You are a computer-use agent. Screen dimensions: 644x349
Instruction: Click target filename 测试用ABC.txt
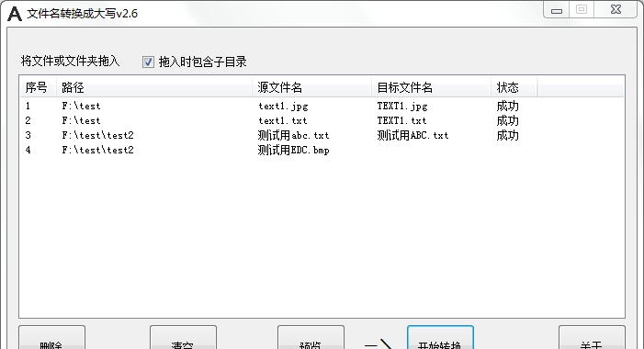tap(412, 136)
